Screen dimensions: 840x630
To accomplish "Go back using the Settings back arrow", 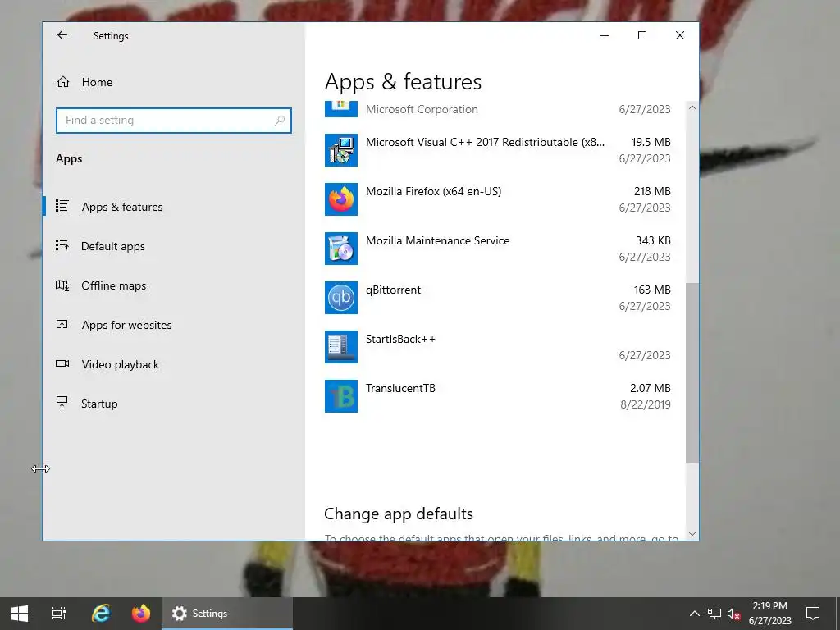I will 62,35.
